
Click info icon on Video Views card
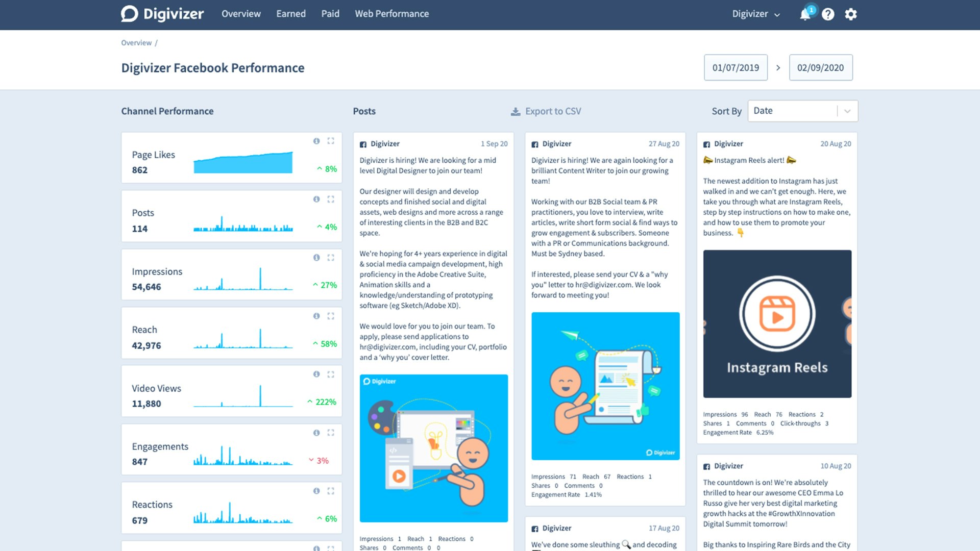pos(316,374)
